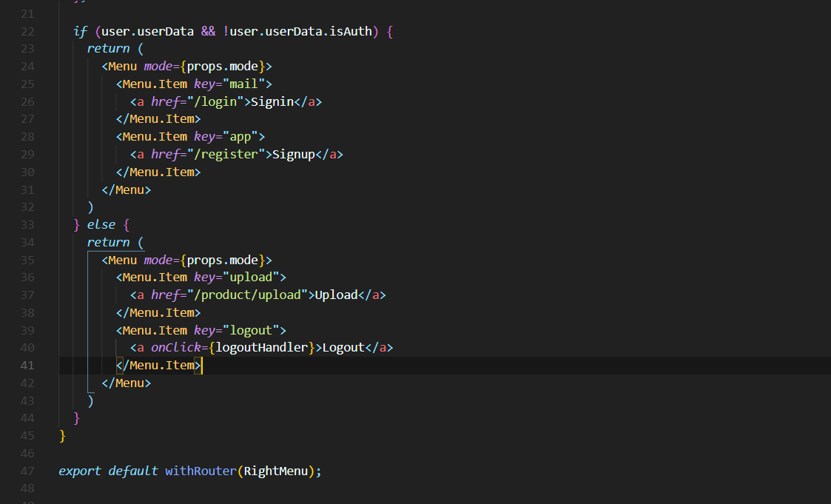This screenshot has height=504, width=831.
Task: Select line number 29 in the gutter
Action: (27, 155)
